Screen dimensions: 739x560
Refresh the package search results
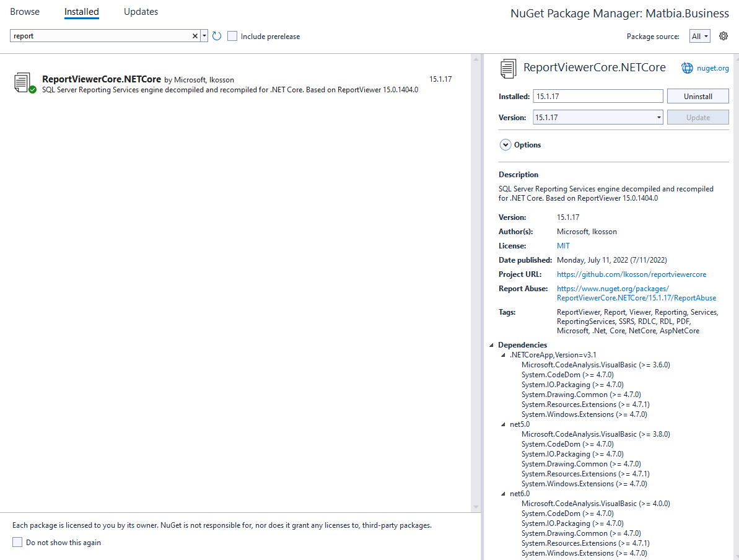point(216,36)
